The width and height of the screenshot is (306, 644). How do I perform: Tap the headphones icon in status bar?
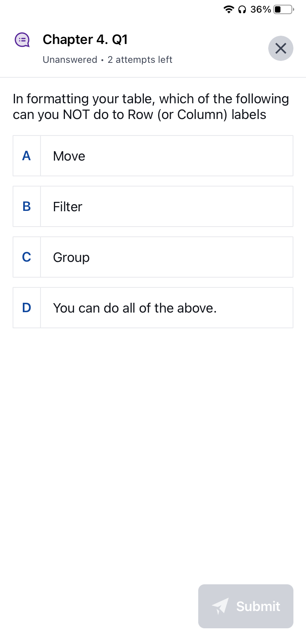pos(243,9)
